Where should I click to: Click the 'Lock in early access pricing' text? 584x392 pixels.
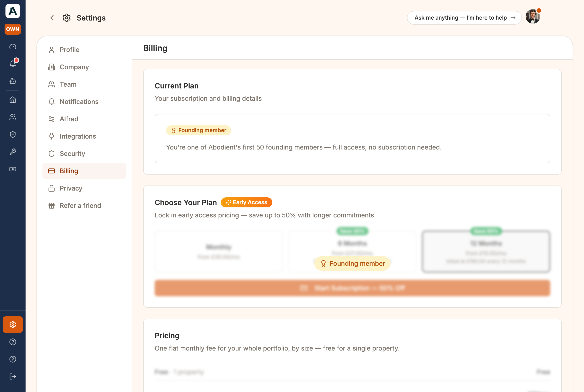click(x=264, y=215)
